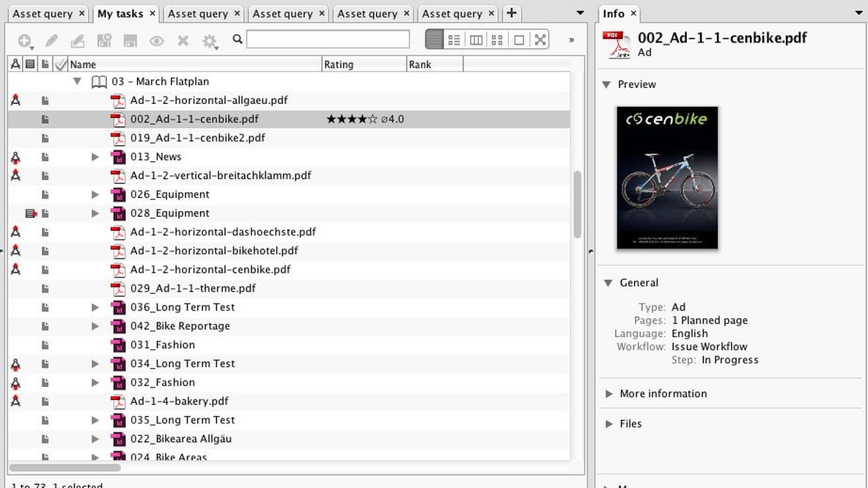Screen dimensions: 868x488
Task: Click the cenbike ad preview thumbnail
Action: click(667, 177)
